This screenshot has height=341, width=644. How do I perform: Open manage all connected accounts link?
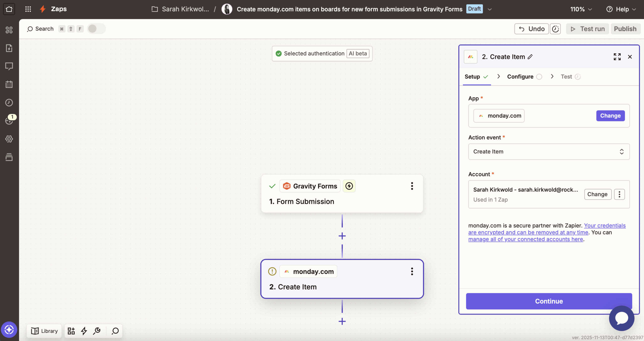(525, 239)
